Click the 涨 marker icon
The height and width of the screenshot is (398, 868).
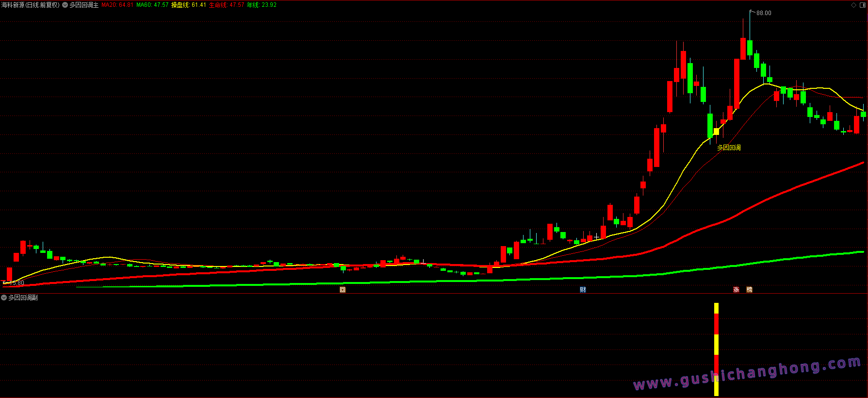pos(736,290)
